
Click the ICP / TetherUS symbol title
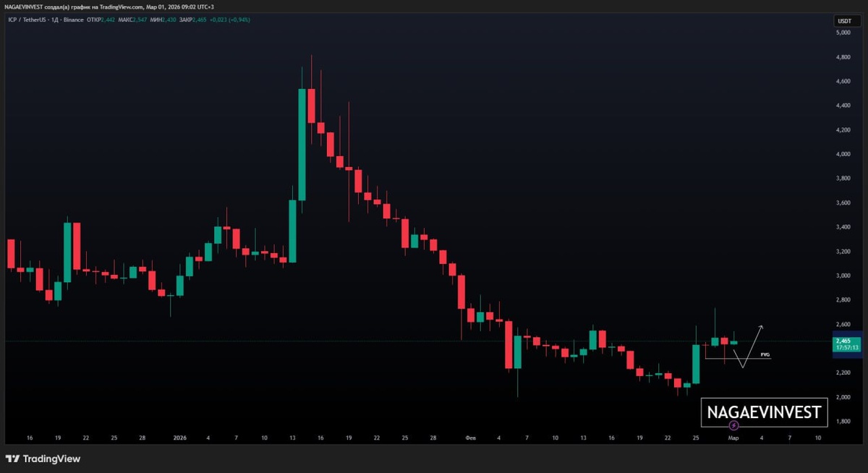point(27,20)
